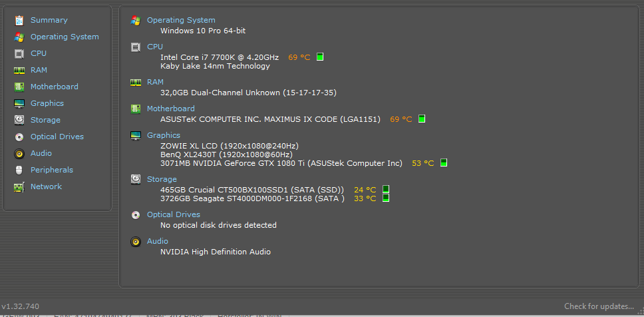Click the Motherboard heading link in summary

click(x=171, y=109)
